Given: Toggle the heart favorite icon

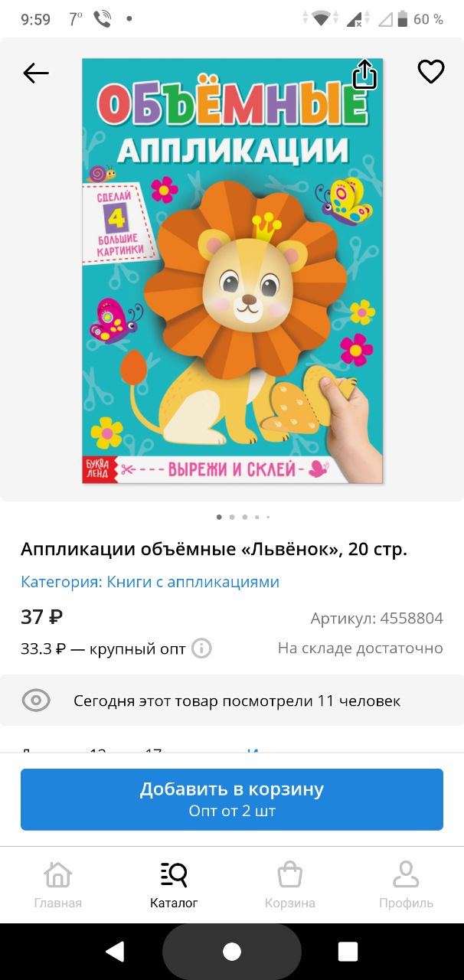Looking at the screenshot, I should click(431, 72).
